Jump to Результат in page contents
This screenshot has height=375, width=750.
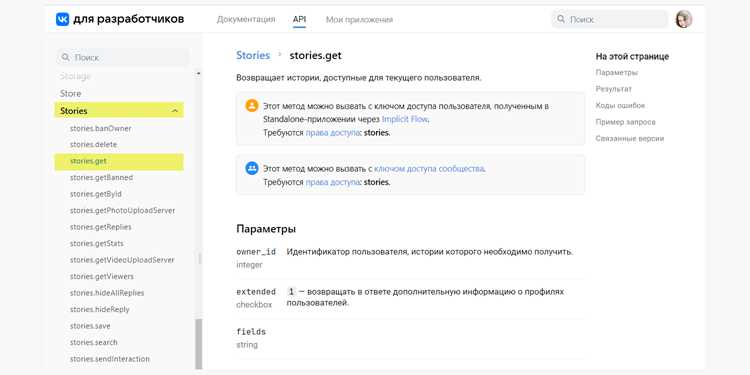(x=614, y=89)
